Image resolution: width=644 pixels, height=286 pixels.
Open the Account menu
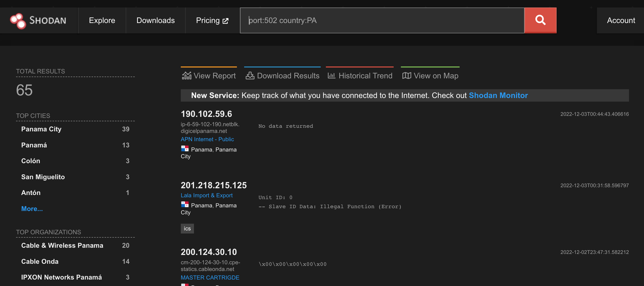point(621,20)
